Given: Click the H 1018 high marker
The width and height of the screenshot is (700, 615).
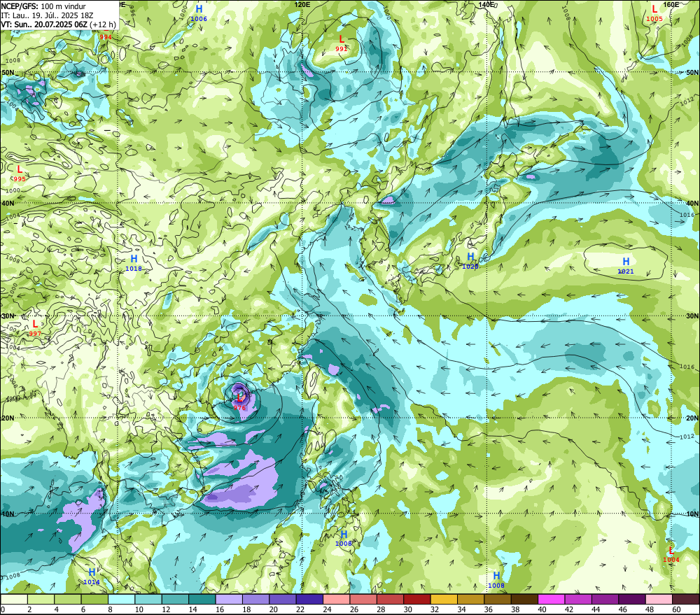Looking at the screenshot, I should (x=134, y=263).
